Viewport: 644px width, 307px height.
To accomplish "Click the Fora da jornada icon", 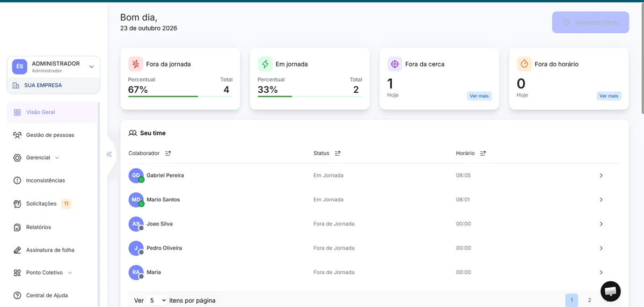I will click(136, 64).
